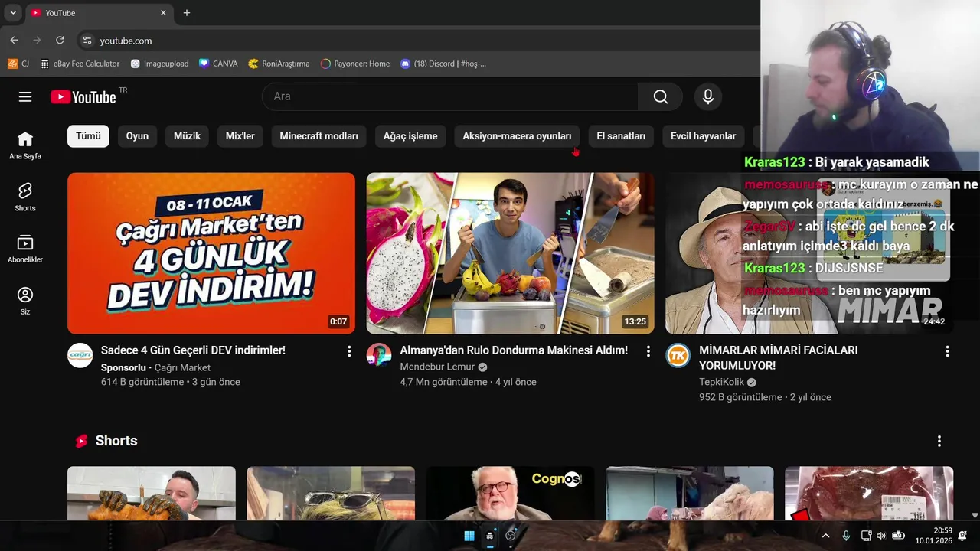Image resolution: width=980 pixels, height=551 pixels.
Task: Open the Short with the Cognosi logo
Action: (x=510, y=494)
